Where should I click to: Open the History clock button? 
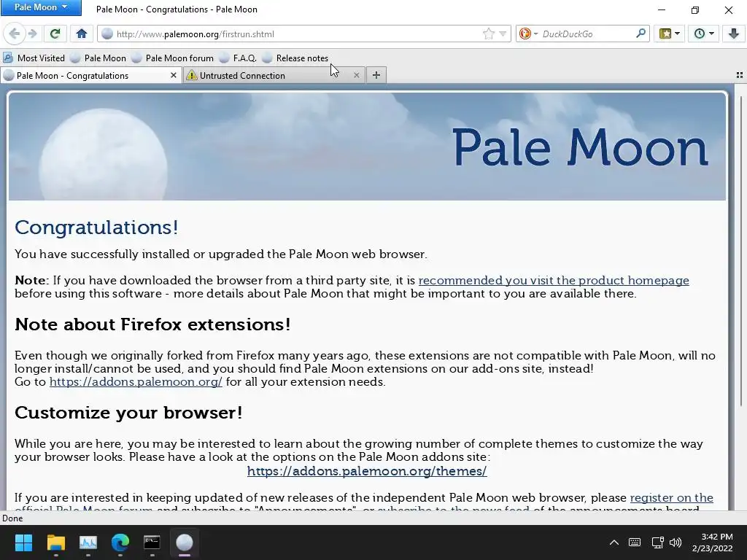click(x=700, y=34)
